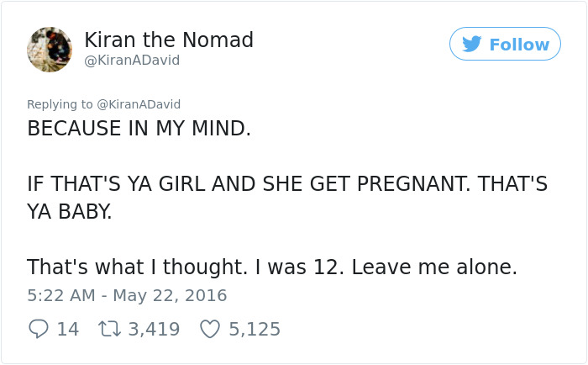Screen dimensions: 588x365
Task: Click the "YA BABY." text line
Action: tap(69, 212)
